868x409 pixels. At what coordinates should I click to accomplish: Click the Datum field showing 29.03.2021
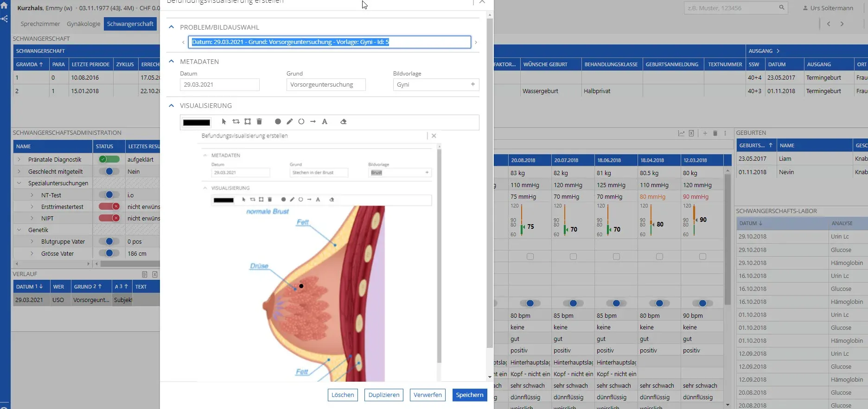220,85
